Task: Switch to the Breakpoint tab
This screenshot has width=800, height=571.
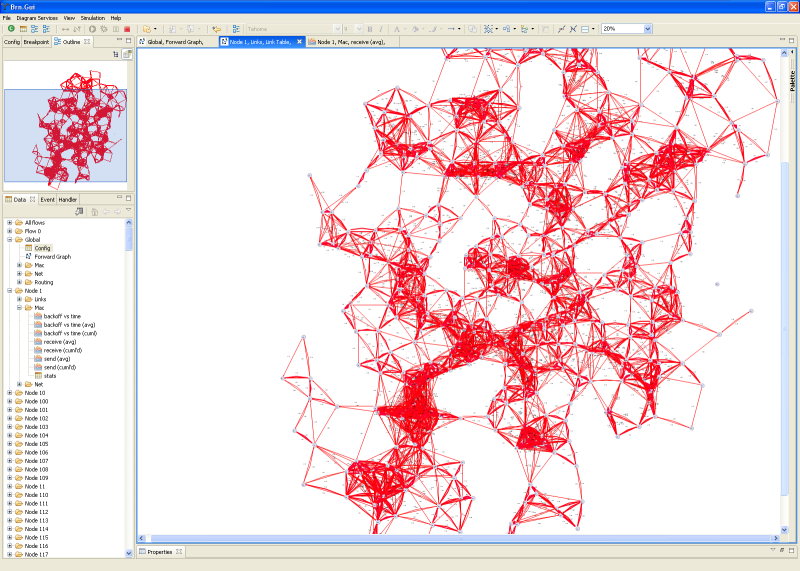Action: (37, 42)
